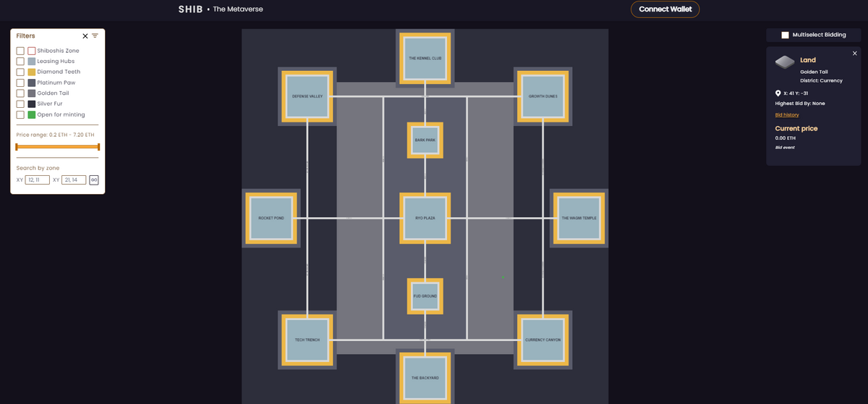The width and height of the screenshot is (868, 404).
Task: Select The Backyard hub on map
Action: [x=425, y=377]
